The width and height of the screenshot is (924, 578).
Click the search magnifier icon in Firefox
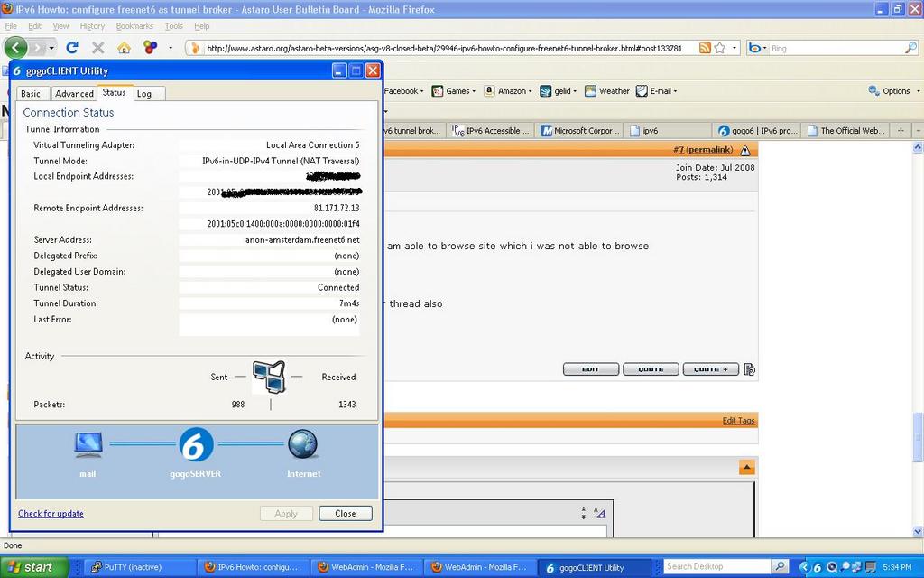pyautogui.click(x=911, y=48)
